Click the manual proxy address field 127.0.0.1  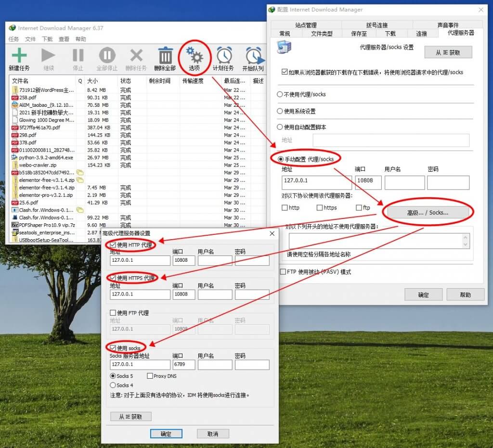point(317,182)
